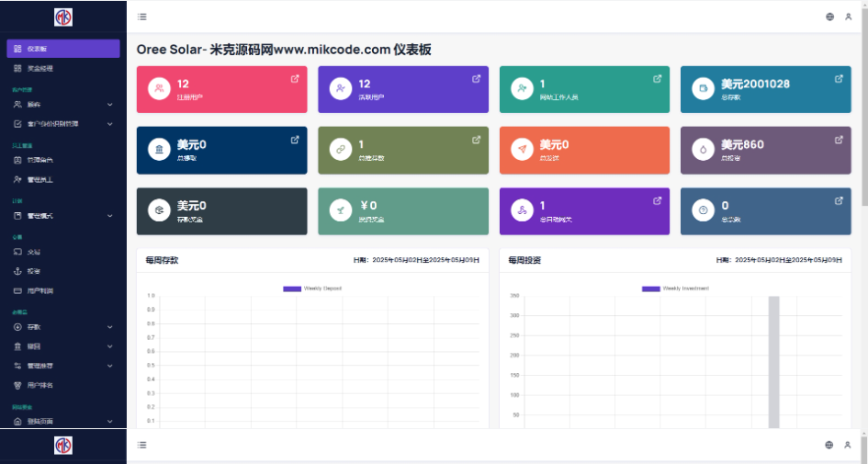The image size is (868, 464).
Task: Click the anchor icon in the sidebar
Action: pyautogui.click(x=17, y=271)
